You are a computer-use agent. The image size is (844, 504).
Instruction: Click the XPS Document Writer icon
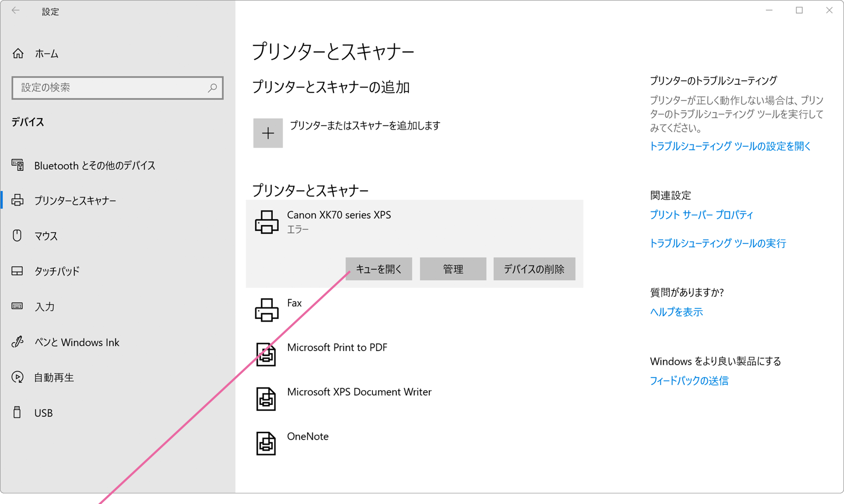pos(266,399)
